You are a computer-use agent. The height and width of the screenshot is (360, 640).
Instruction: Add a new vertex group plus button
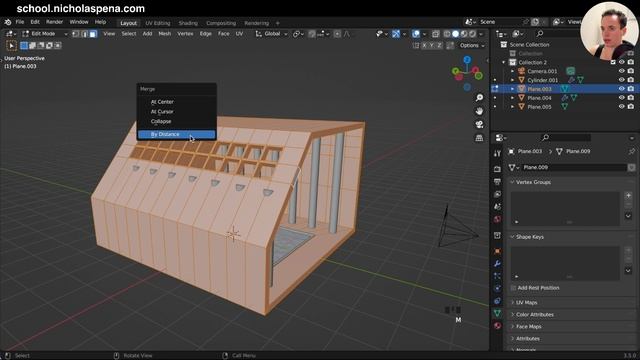coord(628,196)
